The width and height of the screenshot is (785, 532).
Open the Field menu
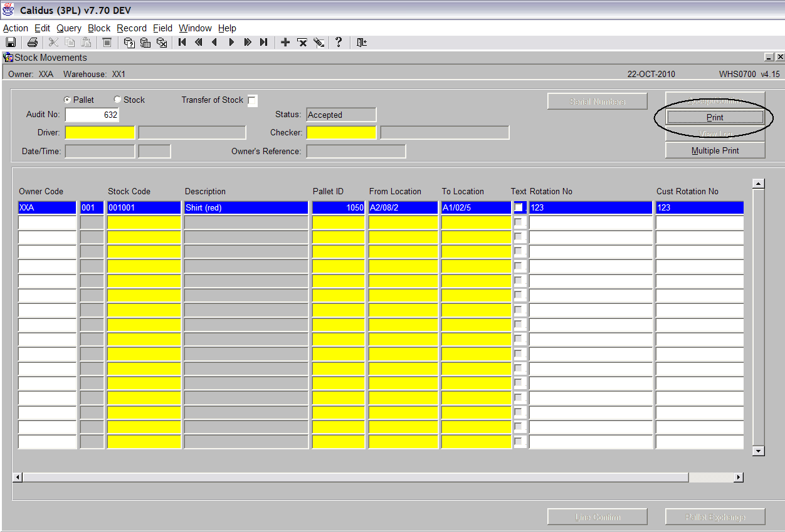point(163,28)
